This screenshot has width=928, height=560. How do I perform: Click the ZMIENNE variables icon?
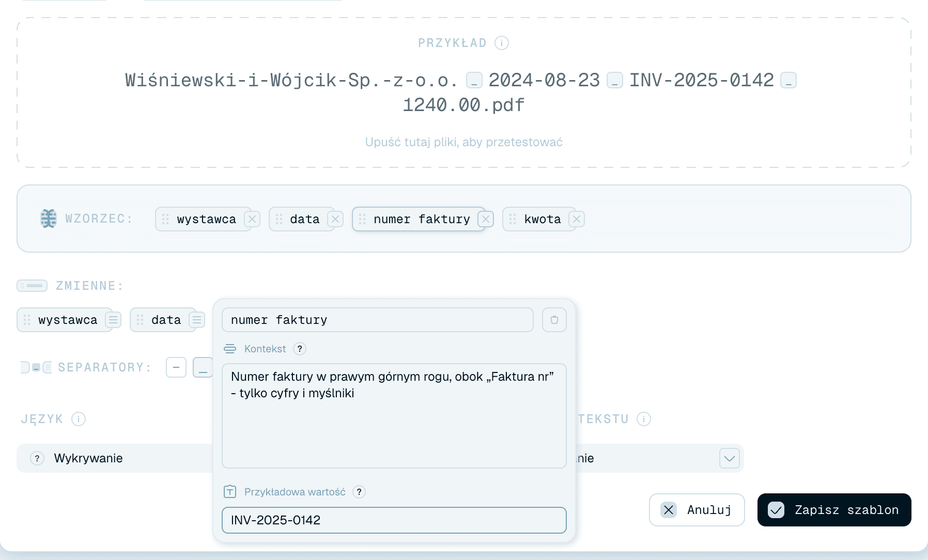pyautogui.click(x=32, y=286)
